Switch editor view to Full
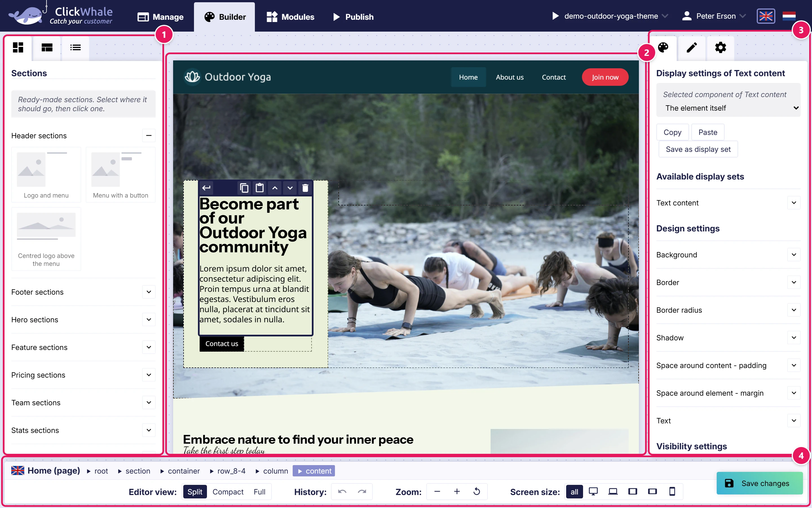The width and height of the screenshot is (812, 508). click(x=259, y=492)
